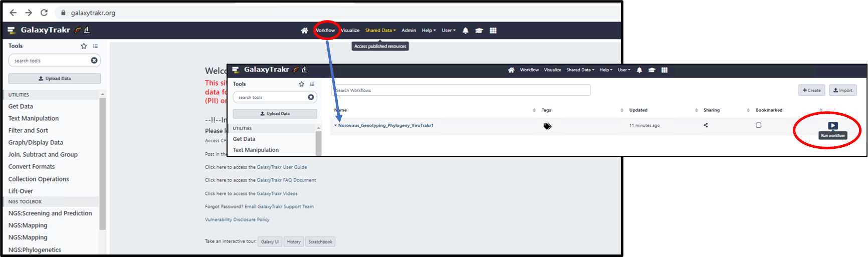Open NGS:Screening and Prediction section
The image size is (868, 257).
tap(50, 213)
